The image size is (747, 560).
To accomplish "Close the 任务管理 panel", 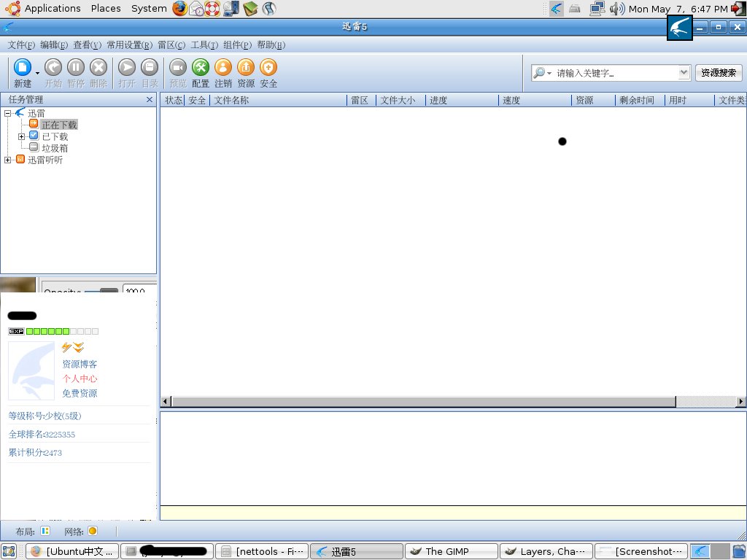I will coord(150,99).
